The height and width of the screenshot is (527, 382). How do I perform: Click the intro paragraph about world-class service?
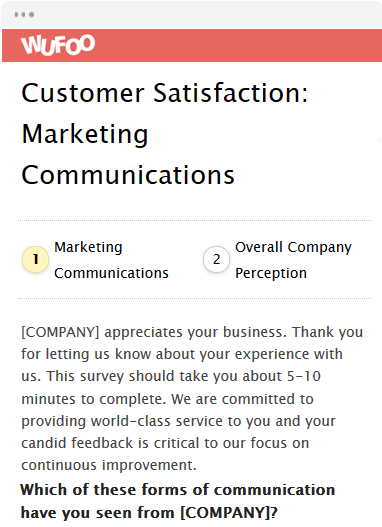point(192,398)
